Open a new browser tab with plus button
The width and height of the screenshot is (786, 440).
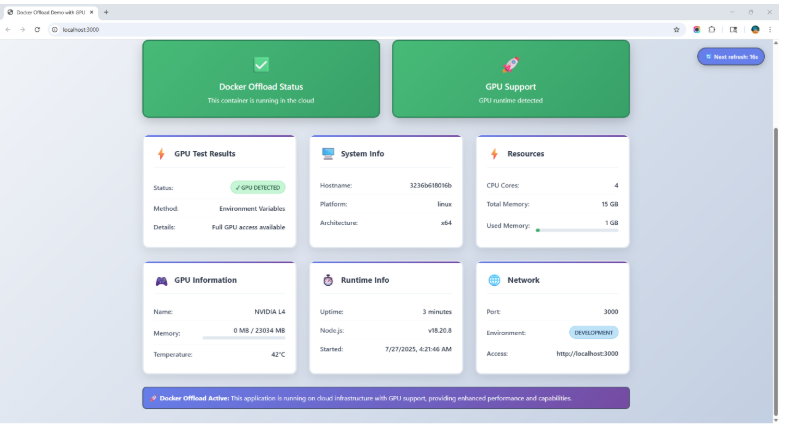tap(106, 11)
